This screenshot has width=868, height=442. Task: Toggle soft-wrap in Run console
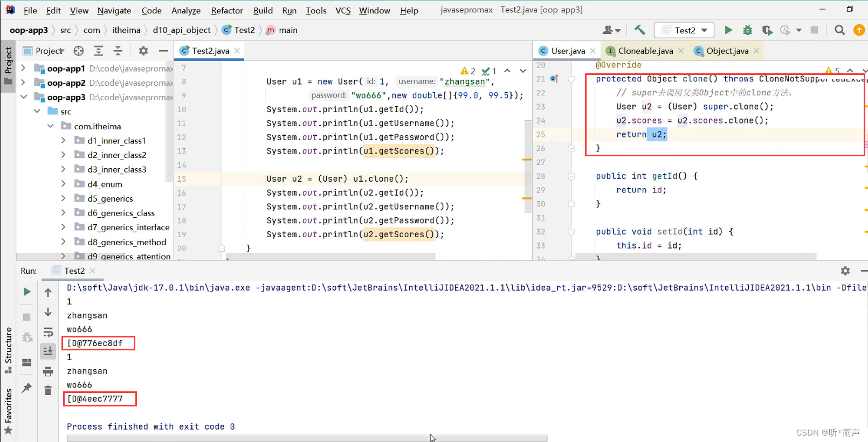coord(48,331)
